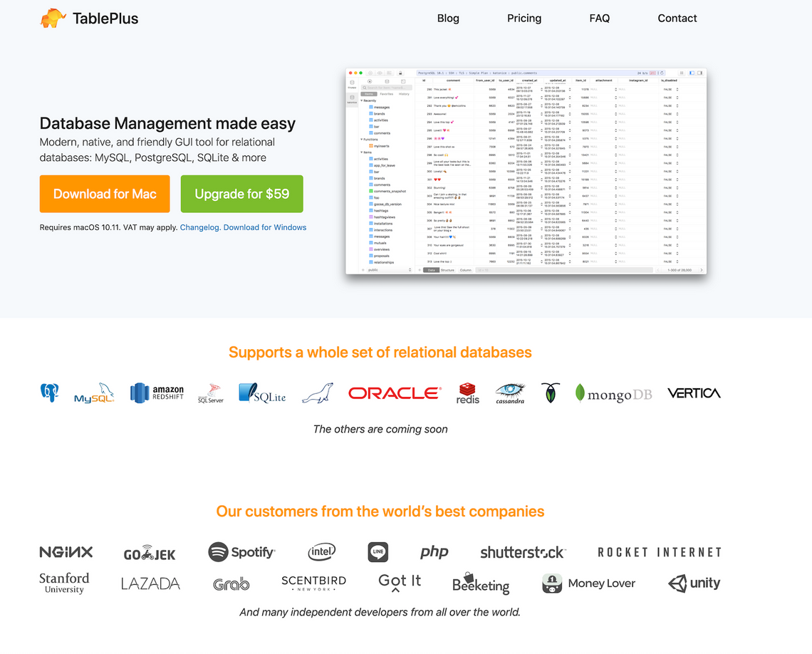Open the Pricing menu item
Viewport: 812px width, 654px height.
[524, 19]
